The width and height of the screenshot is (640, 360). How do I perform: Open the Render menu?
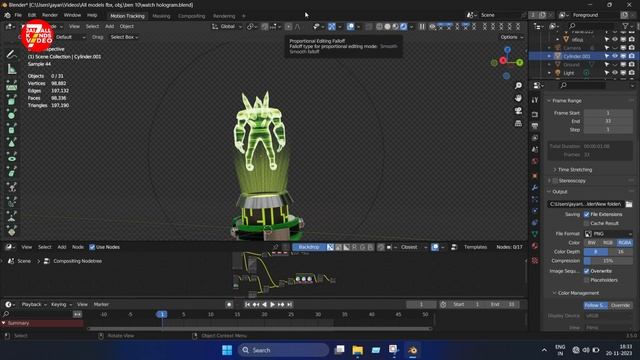coord(50,15)
